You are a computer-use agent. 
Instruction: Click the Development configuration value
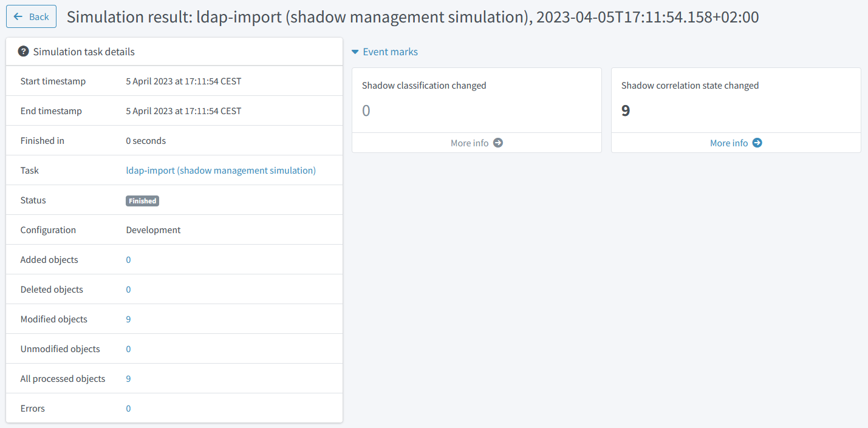pos(153,230)
